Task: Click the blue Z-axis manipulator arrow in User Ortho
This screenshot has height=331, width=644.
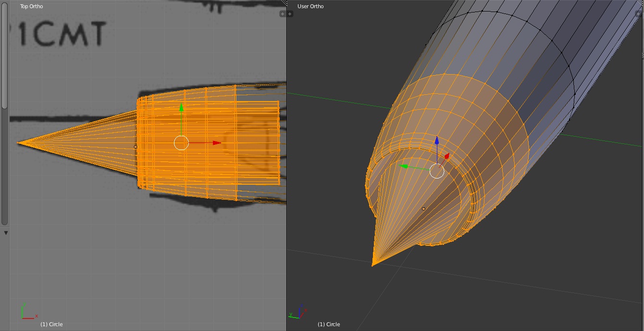Action: pos(436,141)
